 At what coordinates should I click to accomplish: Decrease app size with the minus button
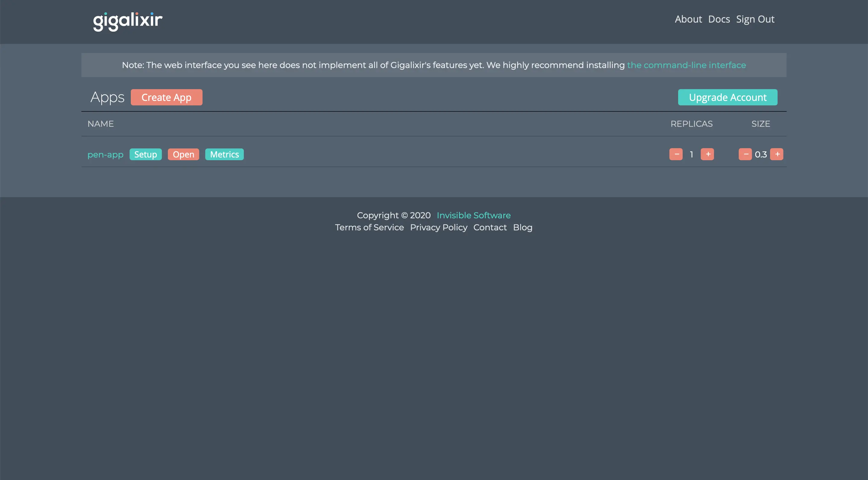coord(745,154)
